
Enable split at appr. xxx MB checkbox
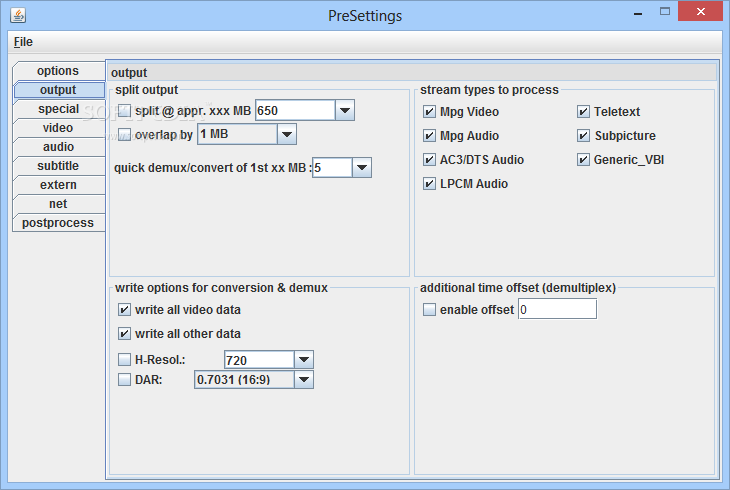point(125,110)
